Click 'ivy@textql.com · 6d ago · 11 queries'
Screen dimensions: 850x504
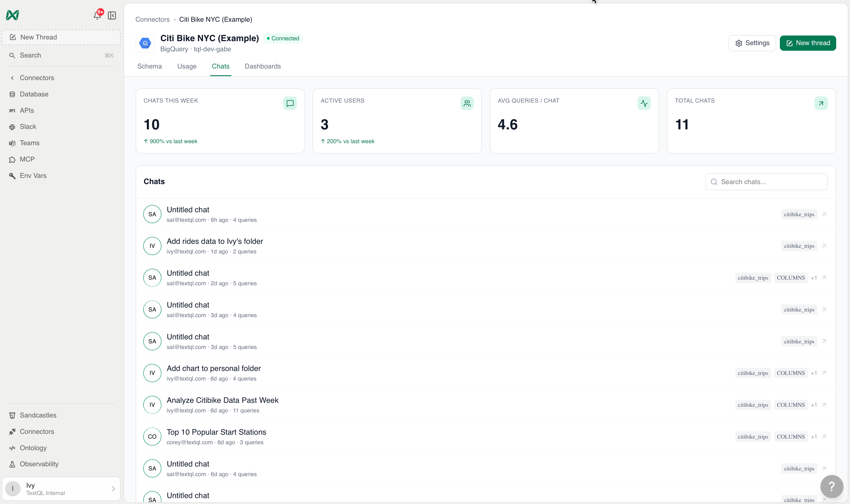click(213, 411)
